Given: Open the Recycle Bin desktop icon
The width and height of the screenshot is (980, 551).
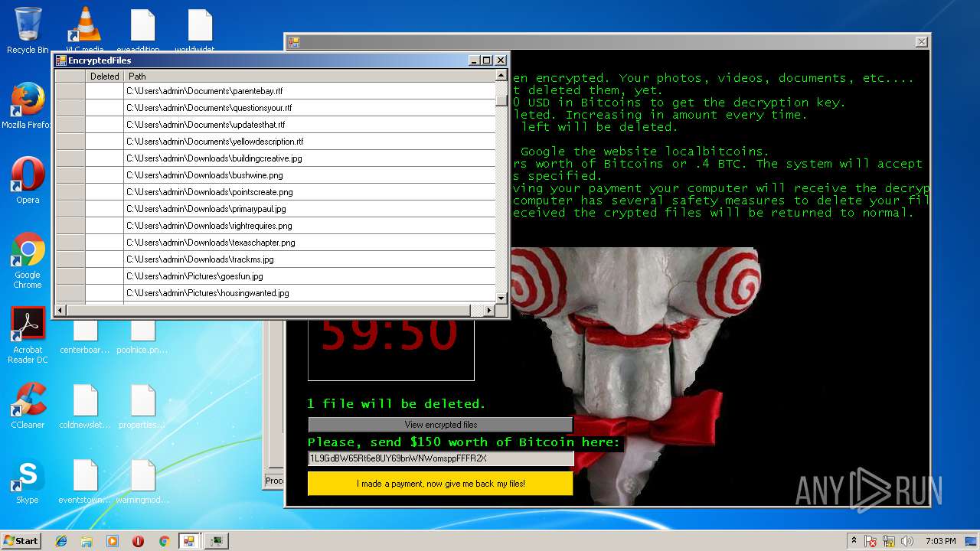Looking at the screenshot, I should (28, 31).
